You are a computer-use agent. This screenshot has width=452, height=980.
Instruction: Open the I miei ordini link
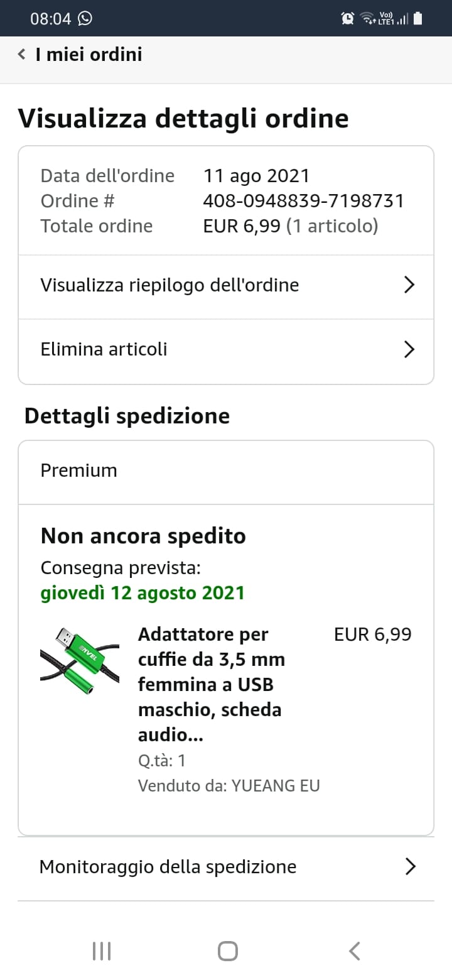pyautogui.click(x=89, y=55)
